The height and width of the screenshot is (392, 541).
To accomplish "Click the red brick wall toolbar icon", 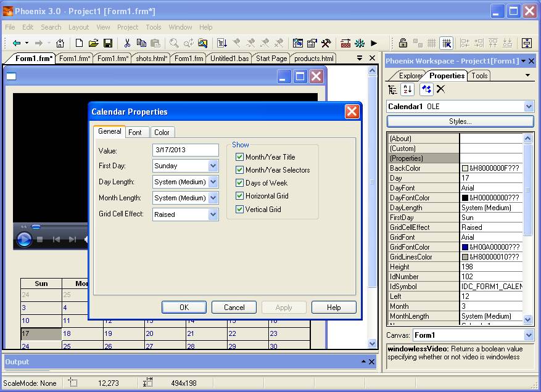I will 345,43.
